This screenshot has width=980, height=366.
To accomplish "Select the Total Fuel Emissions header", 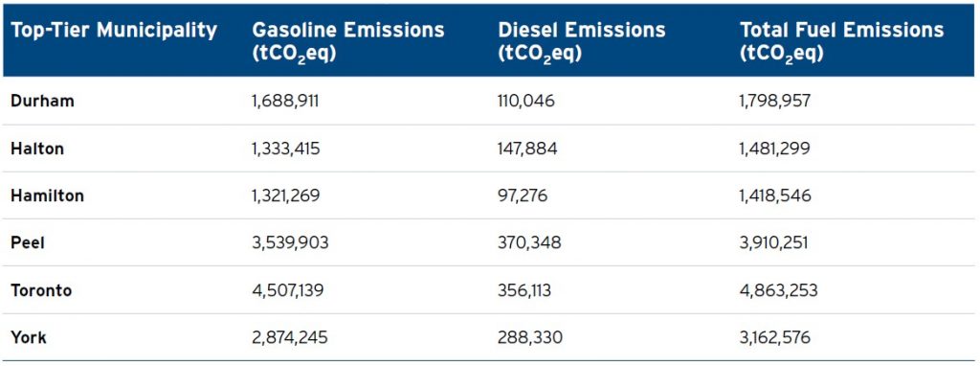I will click(x=842, y=41).
